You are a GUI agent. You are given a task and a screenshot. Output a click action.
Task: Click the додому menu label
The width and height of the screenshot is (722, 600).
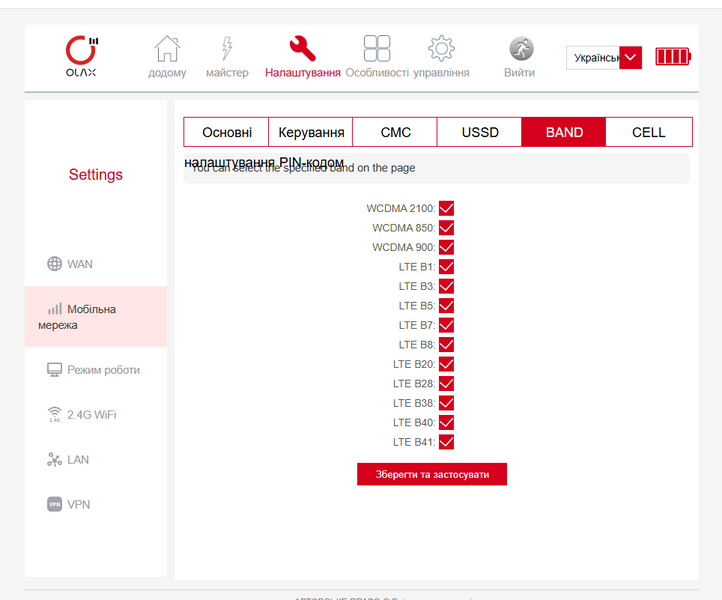(167, 73)
